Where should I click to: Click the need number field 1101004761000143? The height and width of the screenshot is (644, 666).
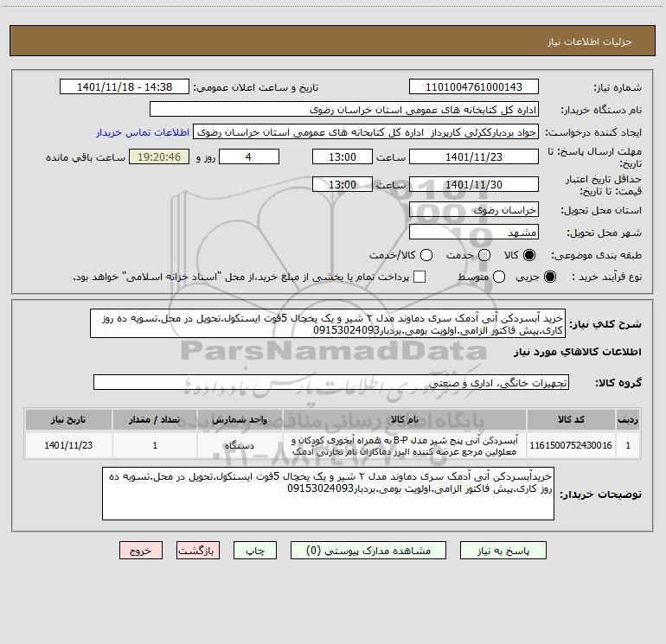(x=474, y=87)
